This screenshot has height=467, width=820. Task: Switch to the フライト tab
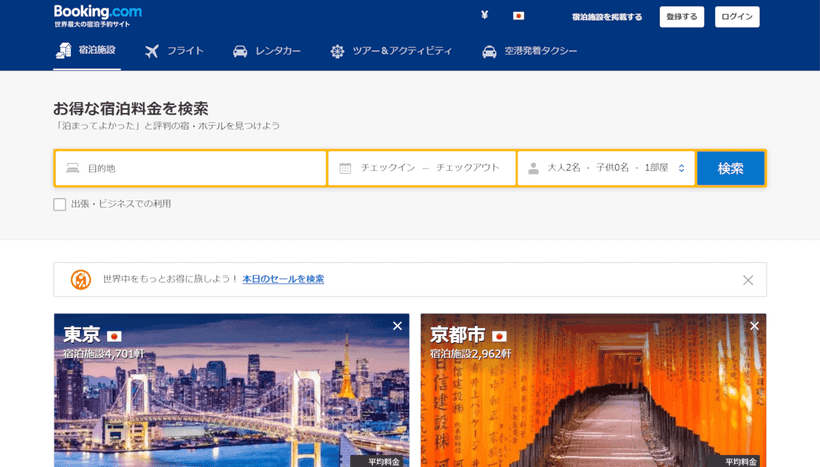pos(174,51)
